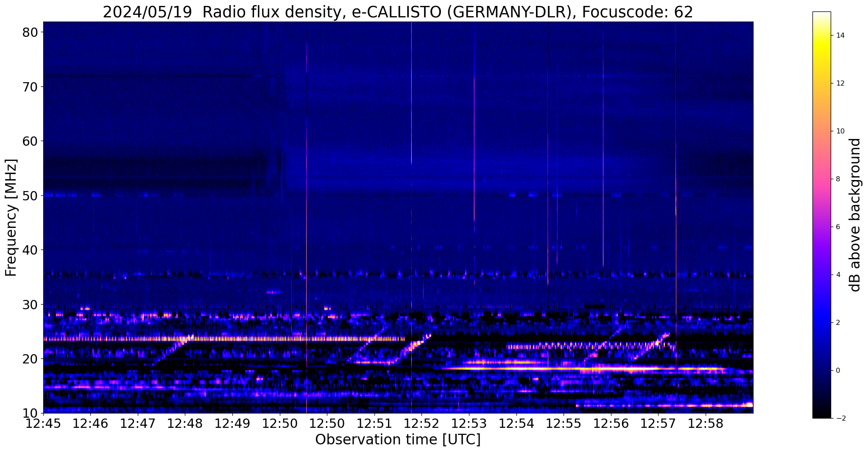Click the 40 MHz y-axis tick label
Screen dimensions: 868x452
29,250
